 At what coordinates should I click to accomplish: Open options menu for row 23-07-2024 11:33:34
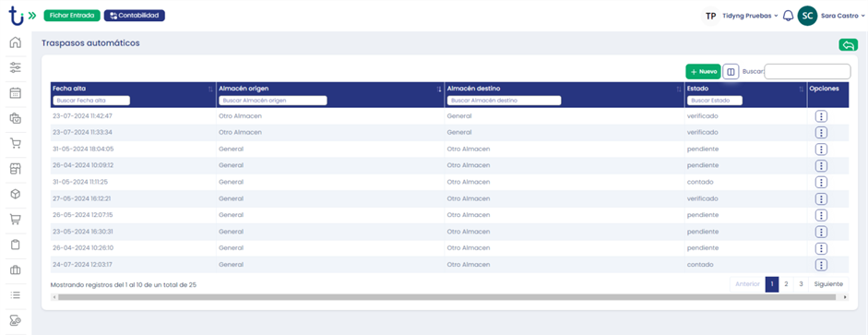[x=822, y=133]
